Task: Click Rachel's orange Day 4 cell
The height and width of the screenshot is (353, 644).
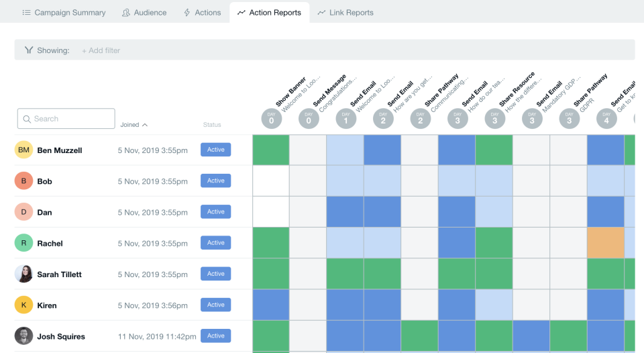Action: pos(605,243)
